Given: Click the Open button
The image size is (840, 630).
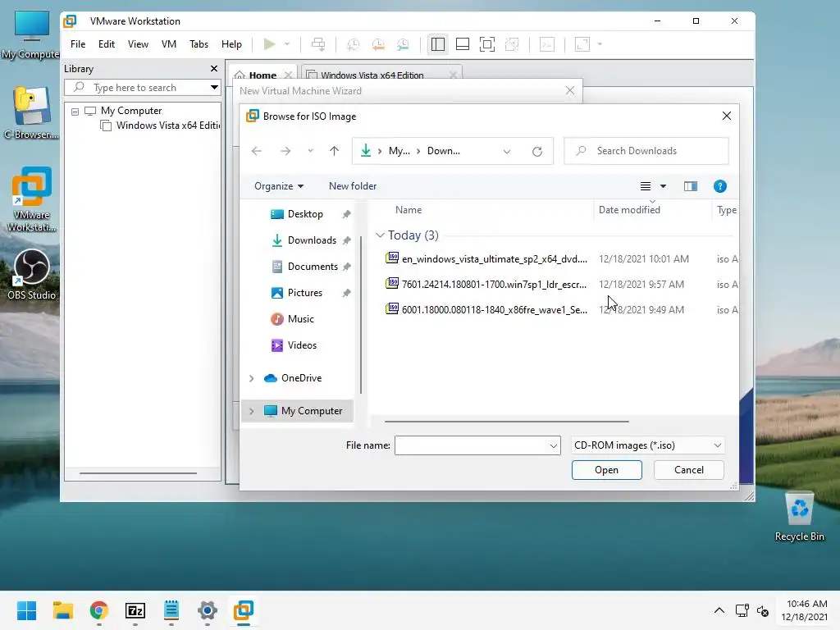Looking at the screenshot, I should 606,470.
